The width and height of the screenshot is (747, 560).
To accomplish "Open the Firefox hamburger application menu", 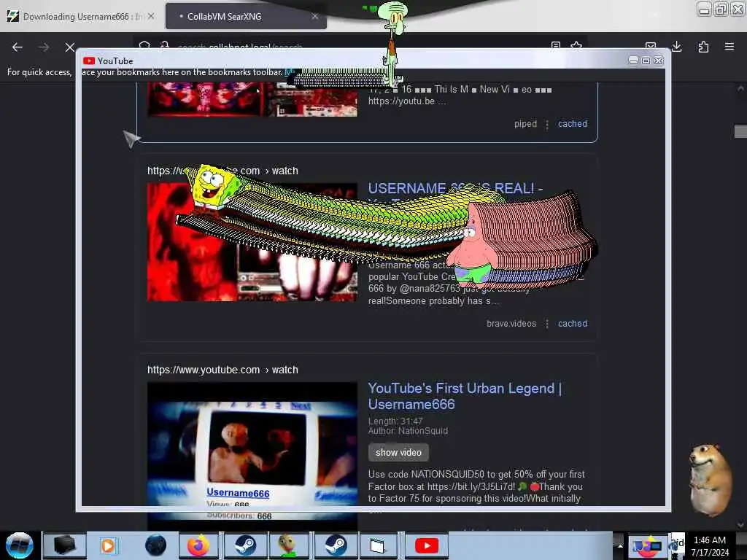I will (729, 46).
